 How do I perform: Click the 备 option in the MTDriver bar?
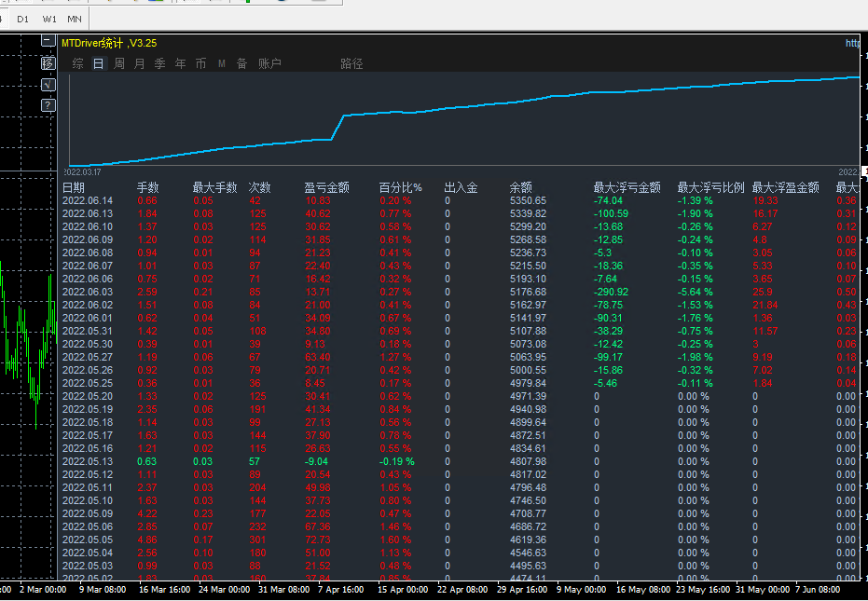(x=241, y=62)
